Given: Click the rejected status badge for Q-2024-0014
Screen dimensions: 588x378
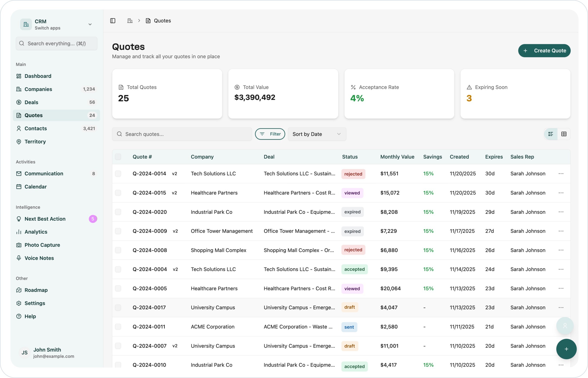Looking at the screenshot, I should (x=353, y=174).
